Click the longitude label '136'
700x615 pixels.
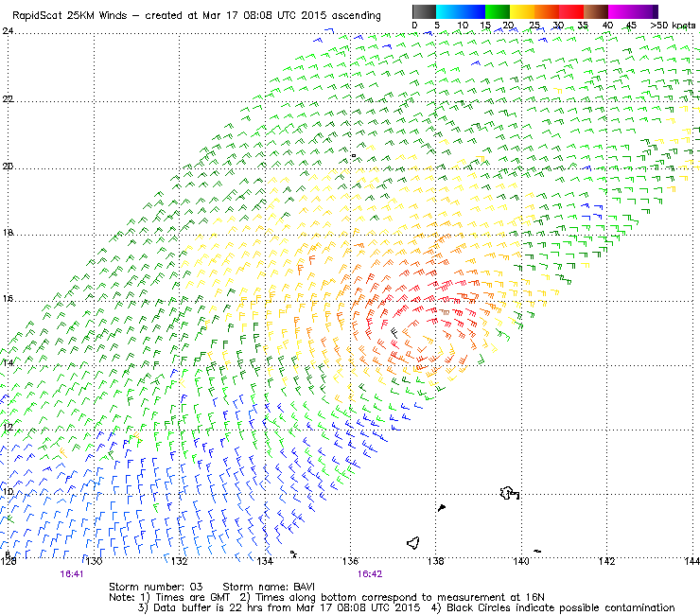pos(350,561)
